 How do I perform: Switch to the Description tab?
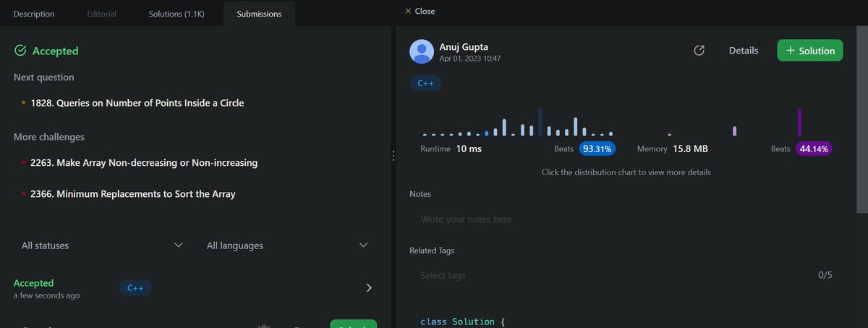point(34,14)
